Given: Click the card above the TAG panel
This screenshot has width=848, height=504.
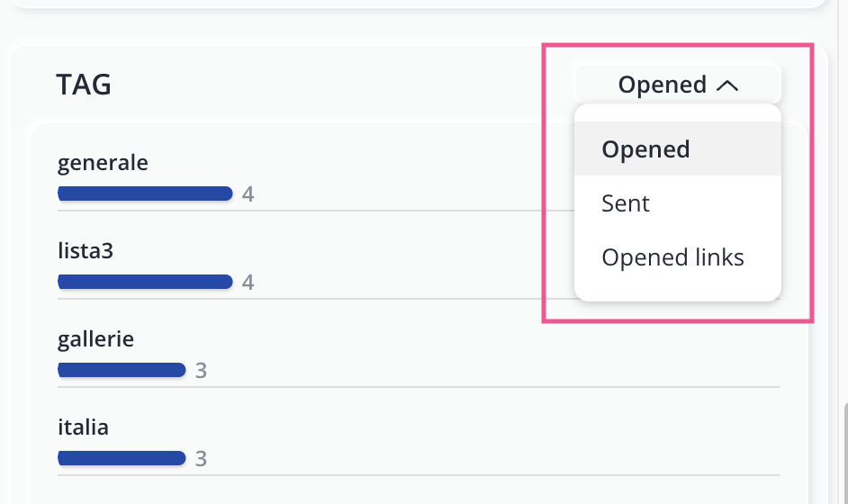Looking at the screenshot, I should (x=414, y=4).
